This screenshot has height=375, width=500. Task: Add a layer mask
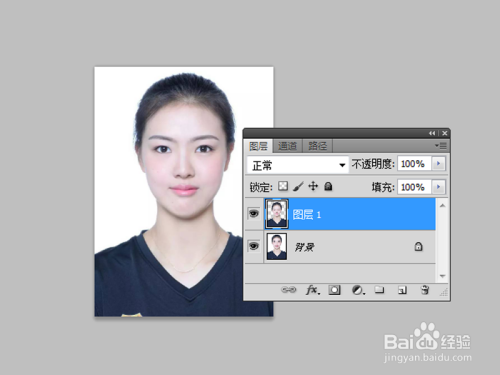pyautogui.click(x=334, y=290)
